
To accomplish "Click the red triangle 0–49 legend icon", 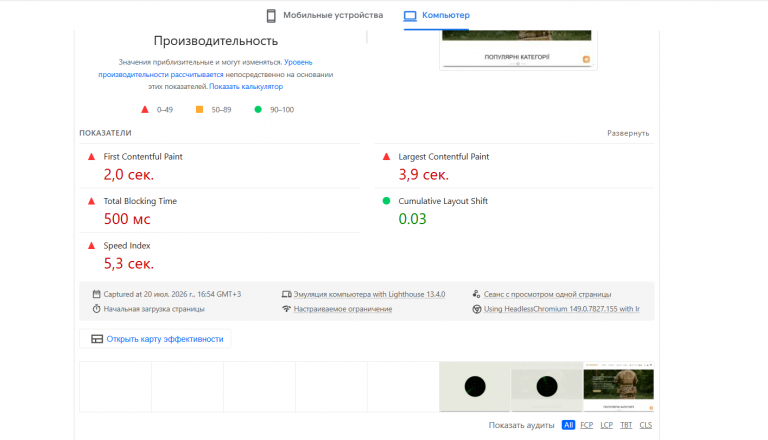I will coord(144,109).
